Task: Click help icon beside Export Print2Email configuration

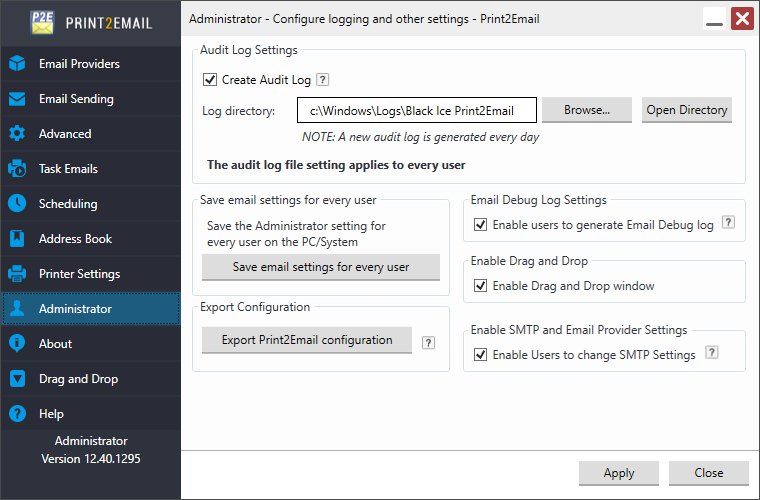Action: [x=428, y=342]
